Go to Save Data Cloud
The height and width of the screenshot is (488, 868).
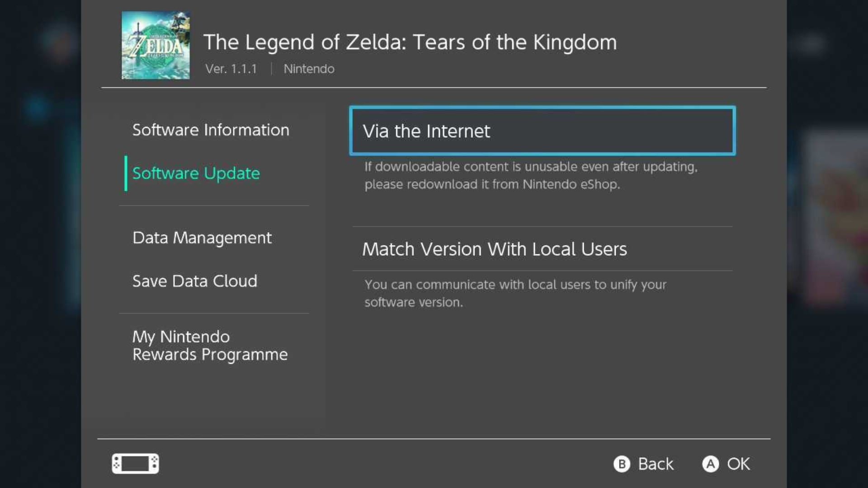195,281
